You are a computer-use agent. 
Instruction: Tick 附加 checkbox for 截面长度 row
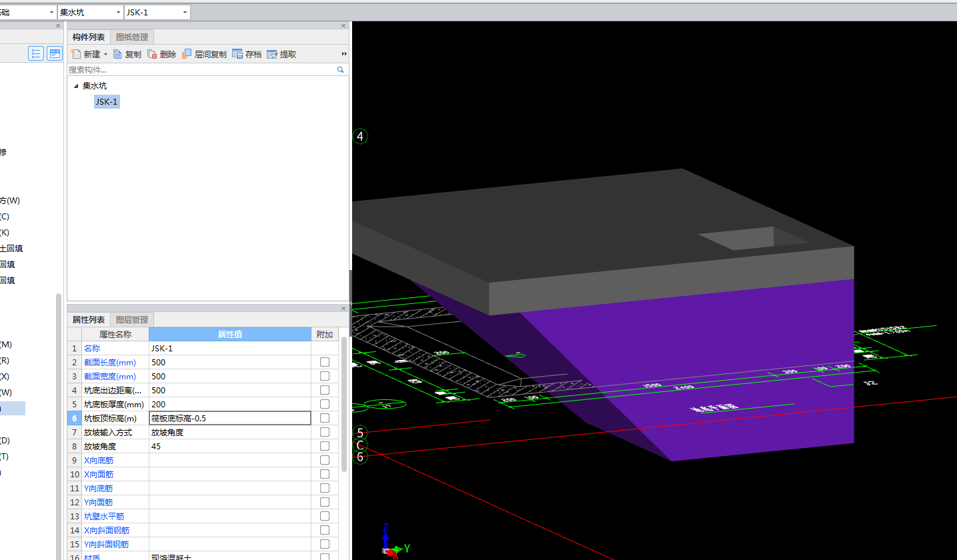coord(325,362)
